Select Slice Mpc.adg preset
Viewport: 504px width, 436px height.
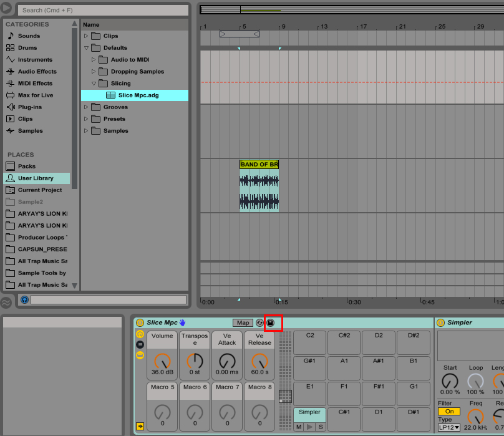[x=135, y=95]
